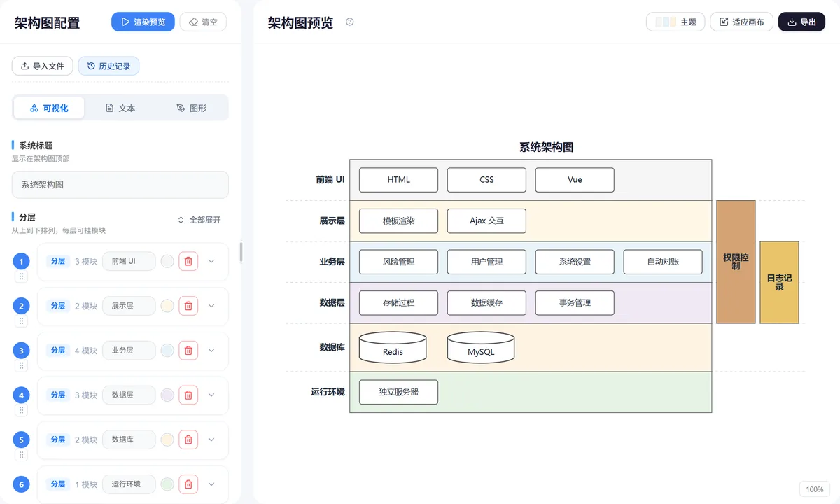Open color swatch of 展示层 layer
840x504 pixels.
(x=167, y=306)
